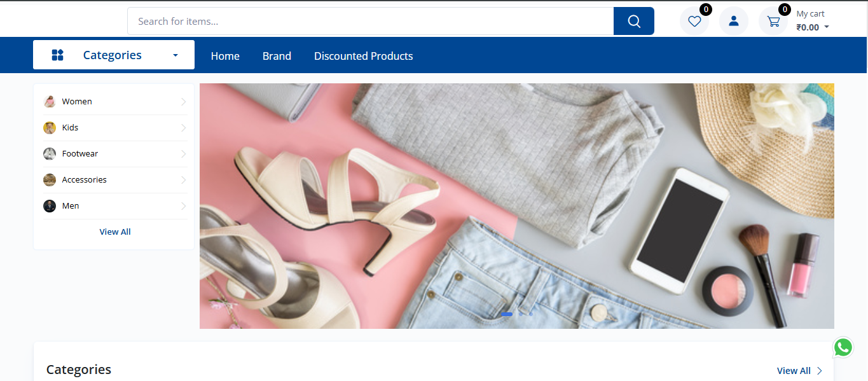Go to the Home menu item
This screenshot has height=381, width=868.
tap(225, 56)
